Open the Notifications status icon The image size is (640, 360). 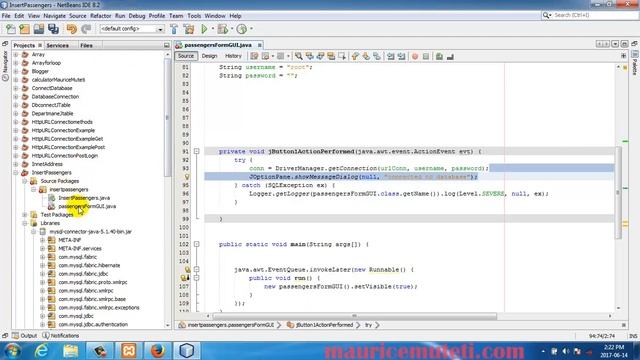(46, 336)
